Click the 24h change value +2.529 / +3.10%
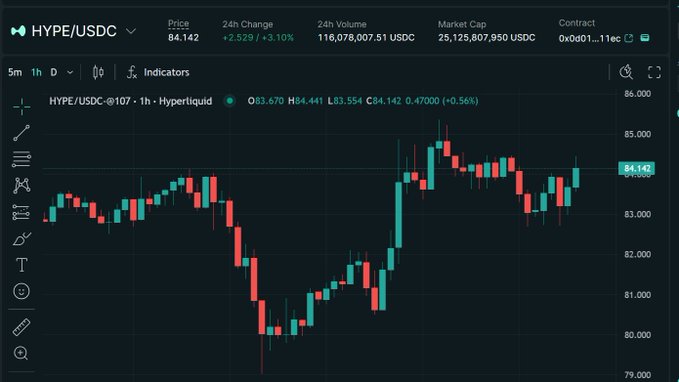679x382 pixels. [258, 38]
